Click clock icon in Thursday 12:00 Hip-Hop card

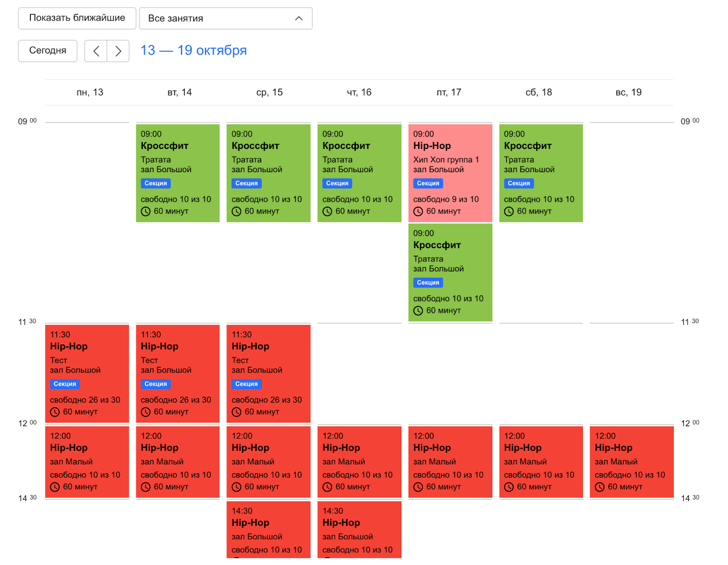click(x=327, y=487)
